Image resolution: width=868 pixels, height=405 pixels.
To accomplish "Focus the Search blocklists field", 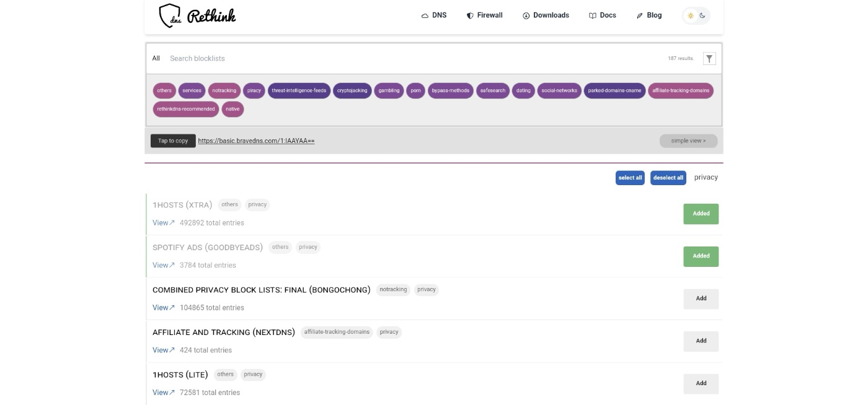I will click(415, 58).
